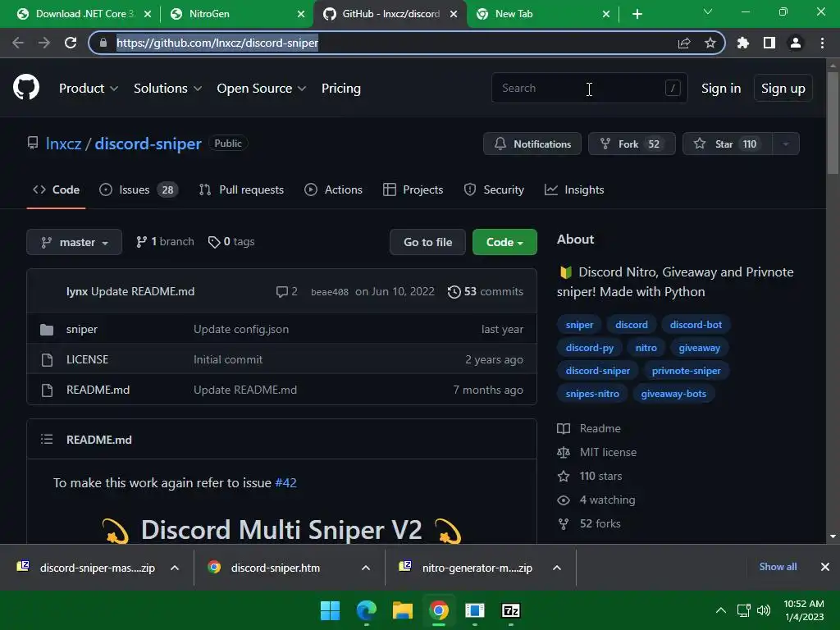
Task: Open the star lists dropdown arrow
Action: [x=786, y=144]
